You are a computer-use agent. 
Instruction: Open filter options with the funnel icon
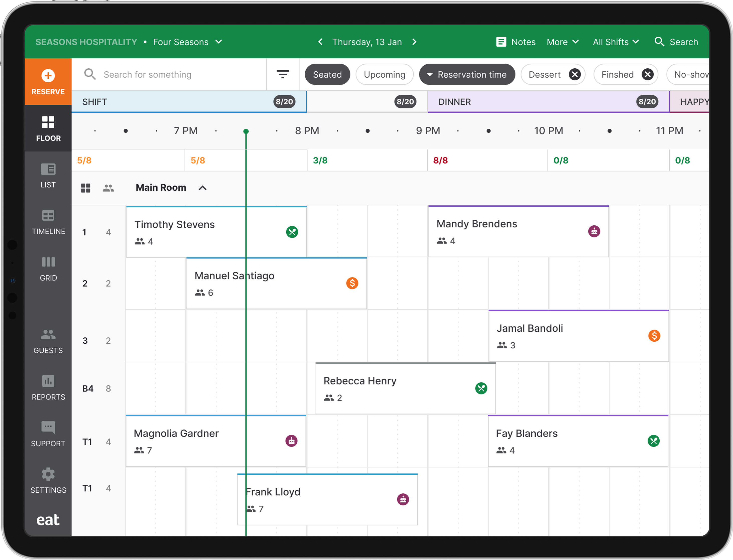[x=282, y=74]
